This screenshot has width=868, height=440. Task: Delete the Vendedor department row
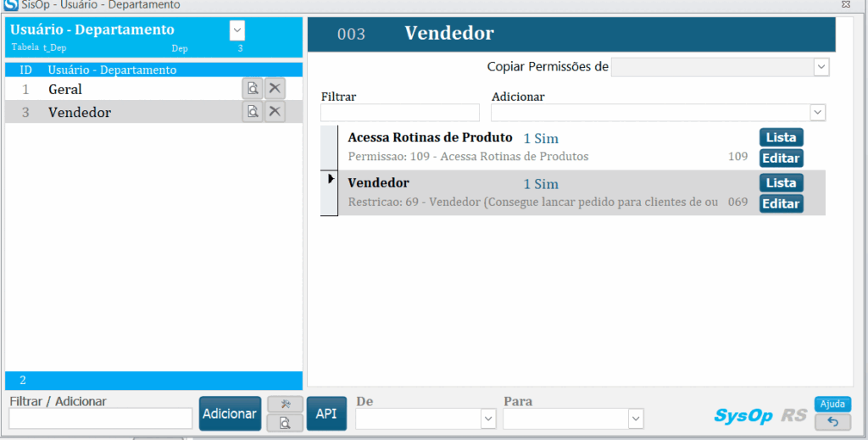275,112
